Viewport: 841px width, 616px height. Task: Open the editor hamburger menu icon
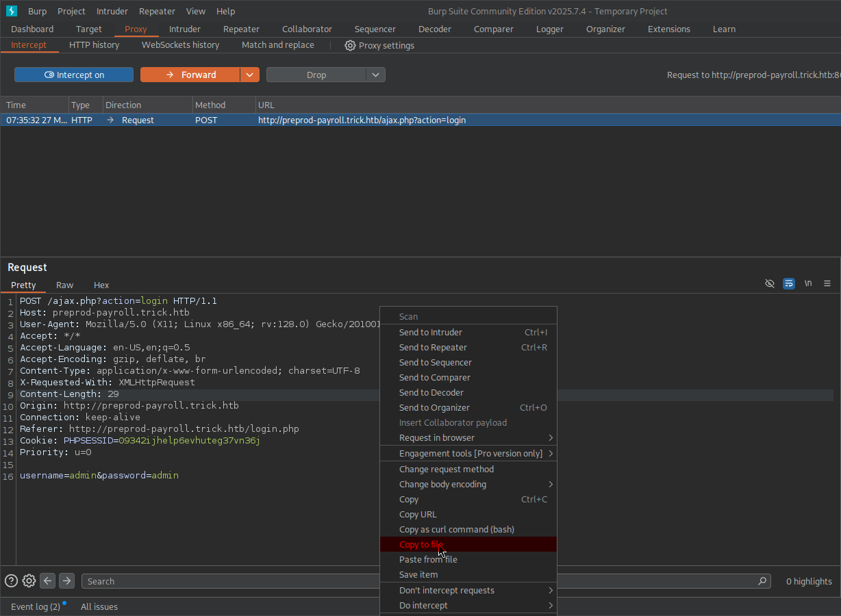827,283
